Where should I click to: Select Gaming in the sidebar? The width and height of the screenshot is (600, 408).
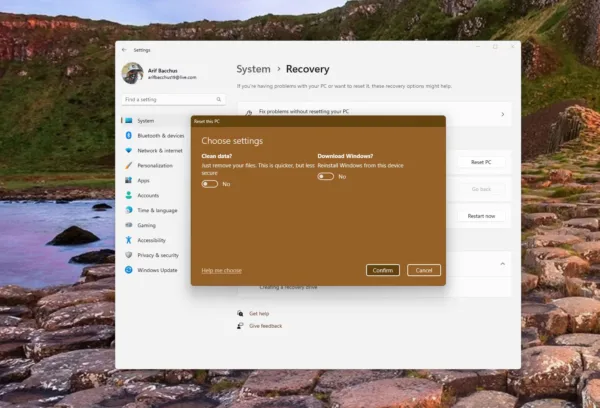(147, 225)
